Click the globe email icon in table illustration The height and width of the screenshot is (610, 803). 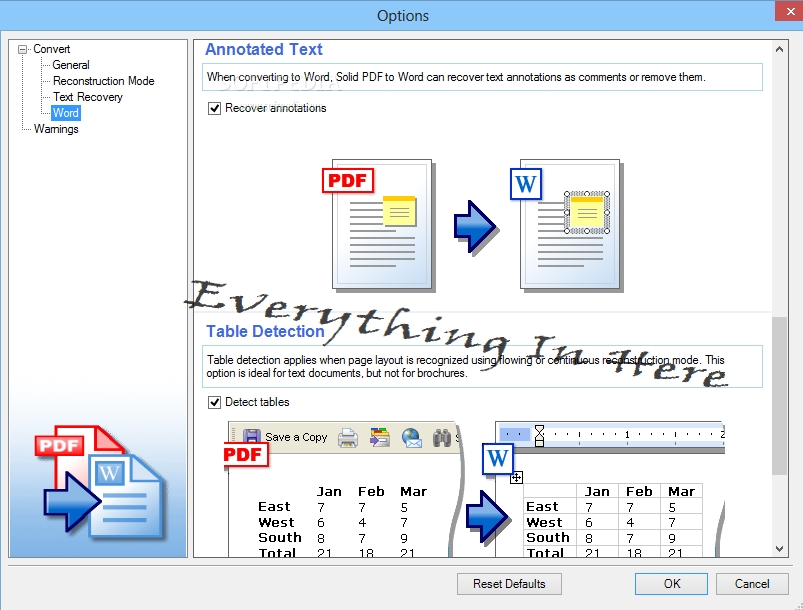(412, 438)
